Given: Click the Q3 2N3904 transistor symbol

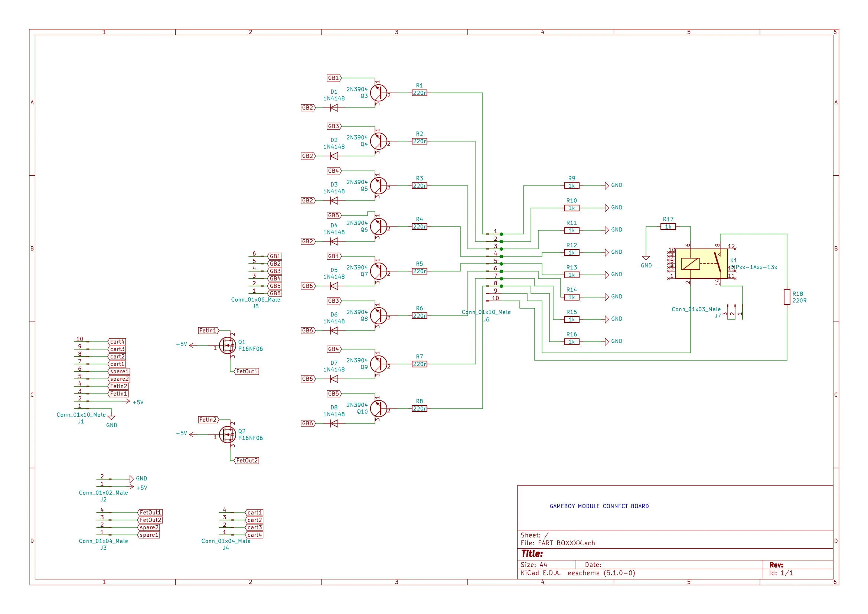Looking at the screenshot, I should pos(378,93).
